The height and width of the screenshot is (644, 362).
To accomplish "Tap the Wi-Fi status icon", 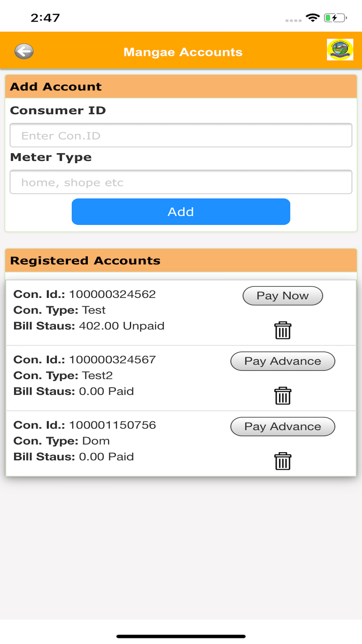I will coord(312,18).
